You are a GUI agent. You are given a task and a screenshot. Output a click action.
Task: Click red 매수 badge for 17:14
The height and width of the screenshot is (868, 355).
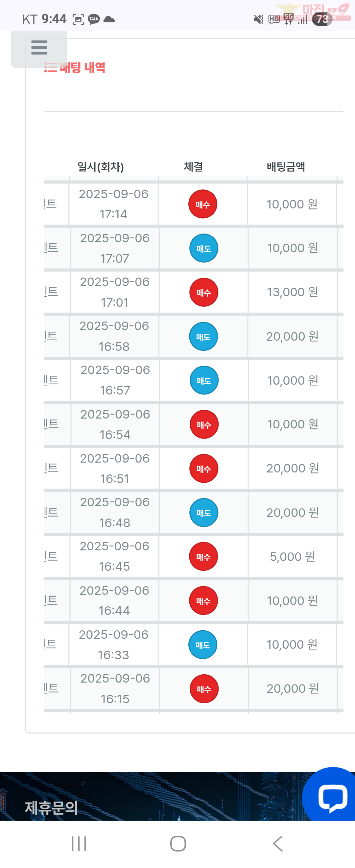tap(203, 204)
